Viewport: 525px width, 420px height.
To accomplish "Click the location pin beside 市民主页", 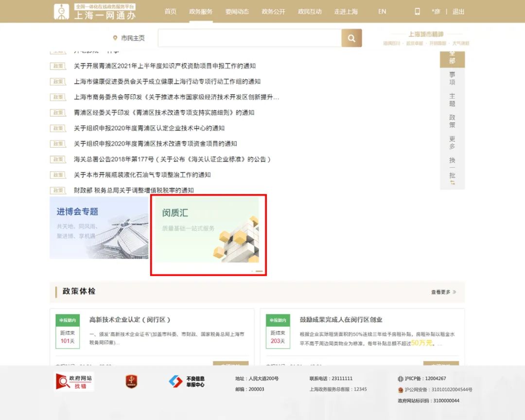I will [x=115, y=38].
